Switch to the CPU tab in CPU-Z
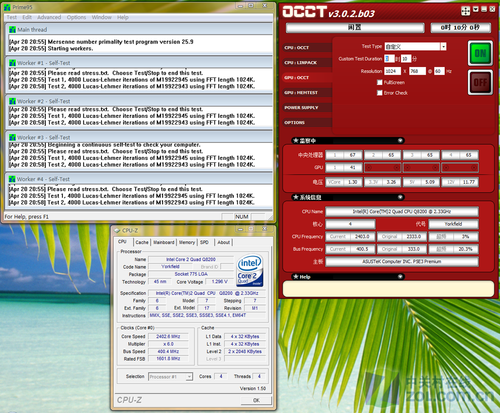The height and width of the screenshot is (413, 500). pos(123,242)
